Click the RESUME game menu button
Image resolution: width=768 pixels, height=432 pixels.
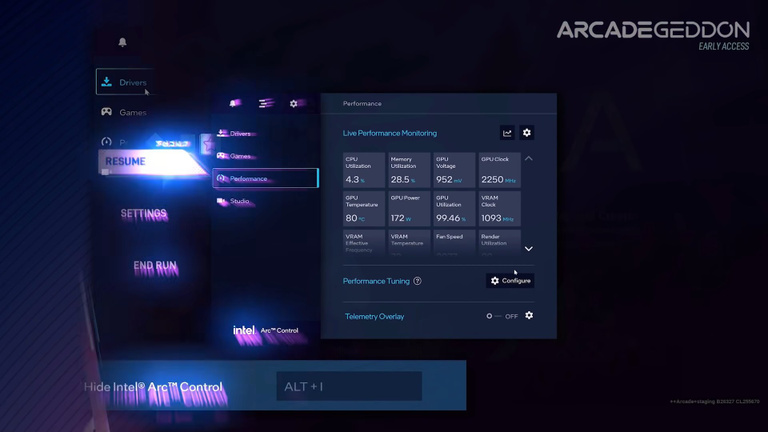point(152,162)
